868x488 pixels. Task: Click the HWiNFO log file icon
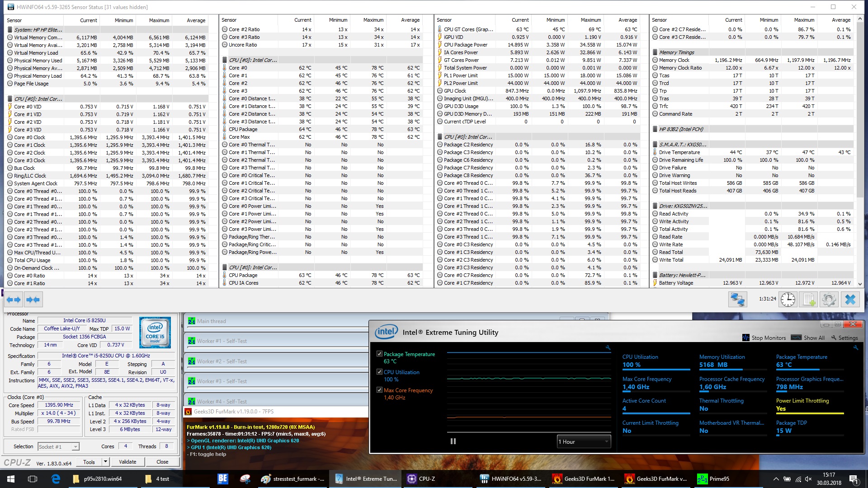click(808, 300)
